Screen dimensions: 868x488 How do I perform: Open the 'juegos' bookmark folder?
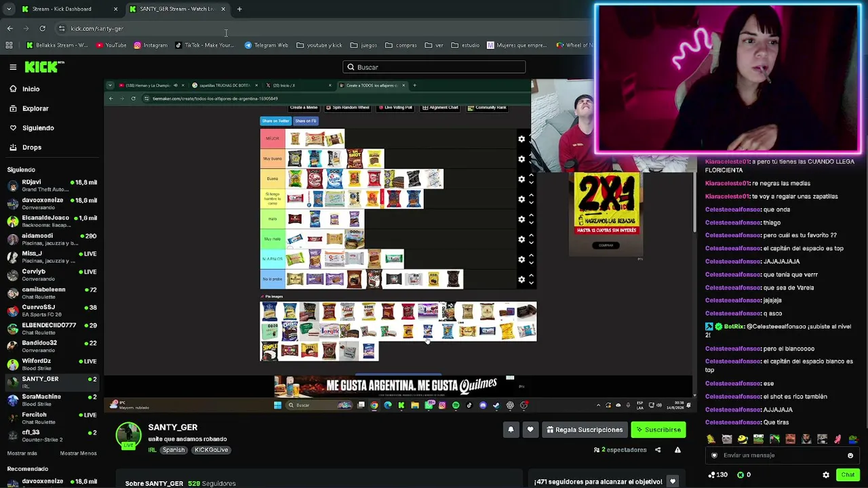tap(363, 45)
